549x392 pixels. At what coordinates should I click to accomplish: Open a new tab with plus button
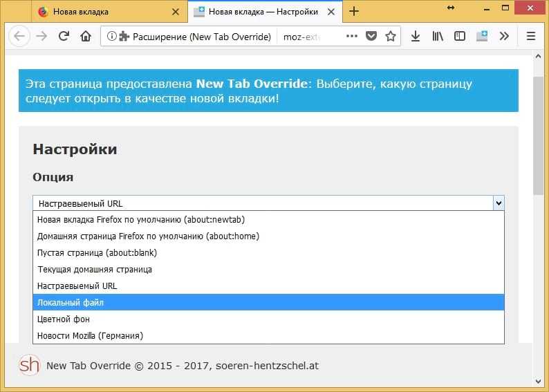354,11
